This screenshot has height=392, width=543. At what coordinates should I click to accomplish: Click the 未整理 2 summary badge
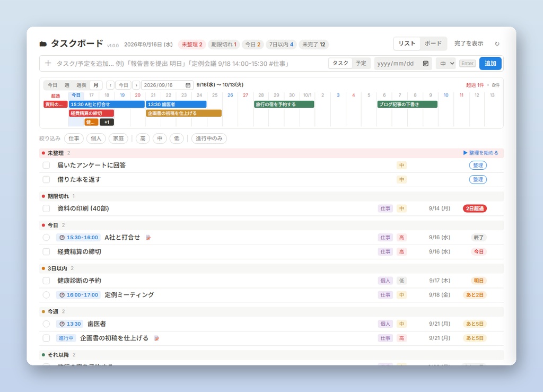(192, 45)
